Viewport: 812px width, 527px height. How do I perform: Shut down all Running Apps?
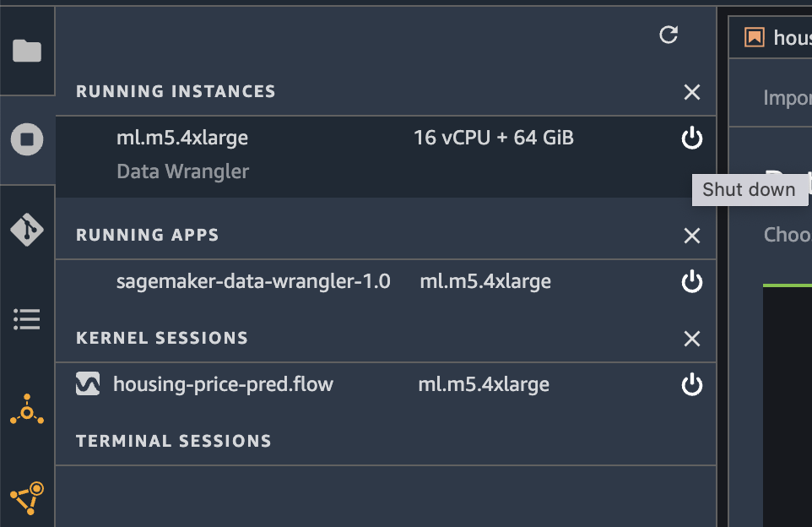[x=692, y=236]
